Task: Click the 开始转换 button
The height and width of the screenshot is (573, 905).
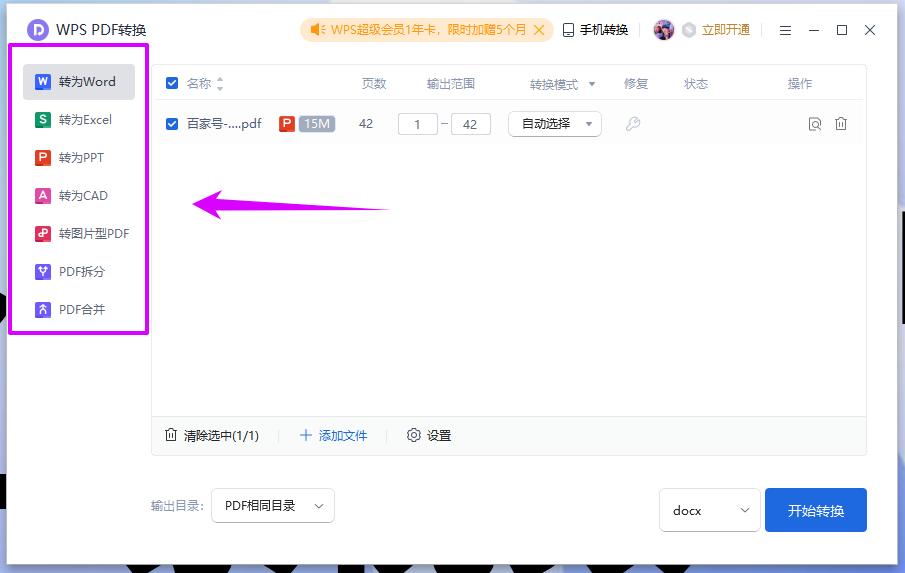Action: 815,510
